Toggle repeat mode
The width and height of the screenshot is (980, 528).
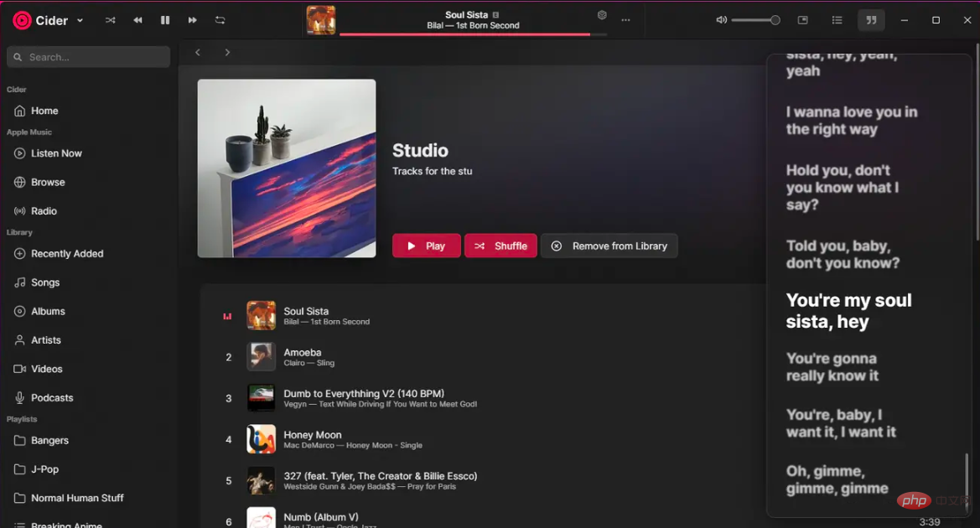coord(220,20)
